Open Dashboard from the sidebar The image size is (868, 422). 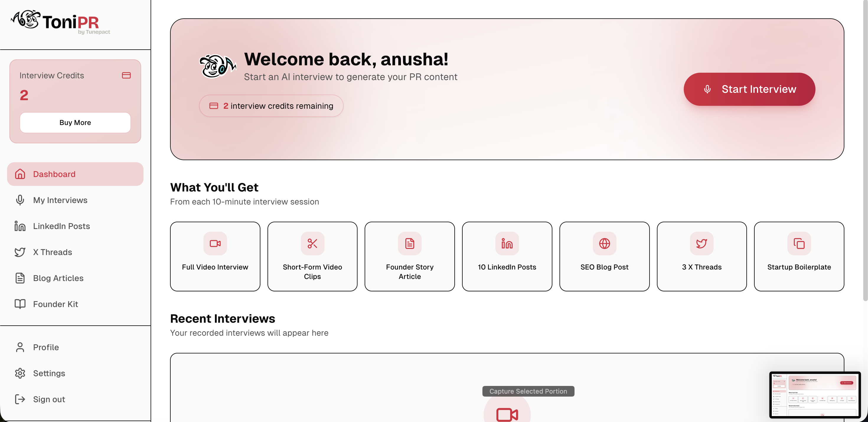[x=75, y=174]
